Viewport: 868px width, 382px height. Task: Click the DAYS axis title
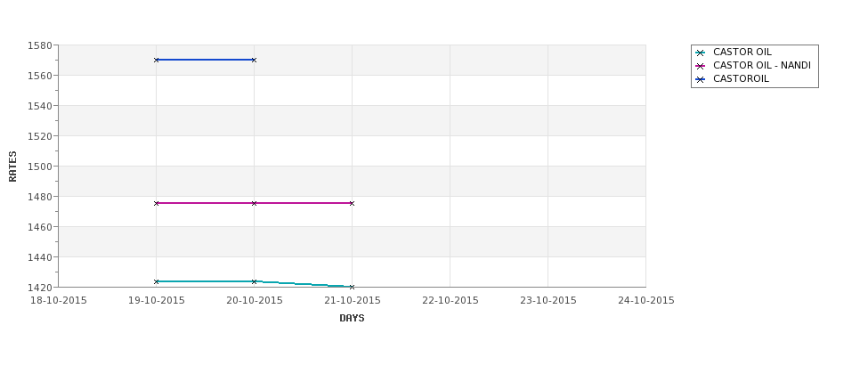(x=352, y=318)
